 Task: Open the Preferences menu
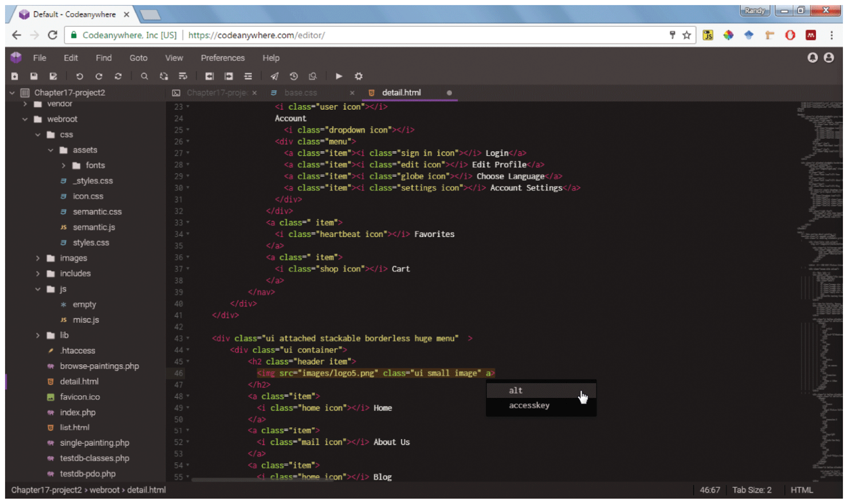click(x=222, y=58)
